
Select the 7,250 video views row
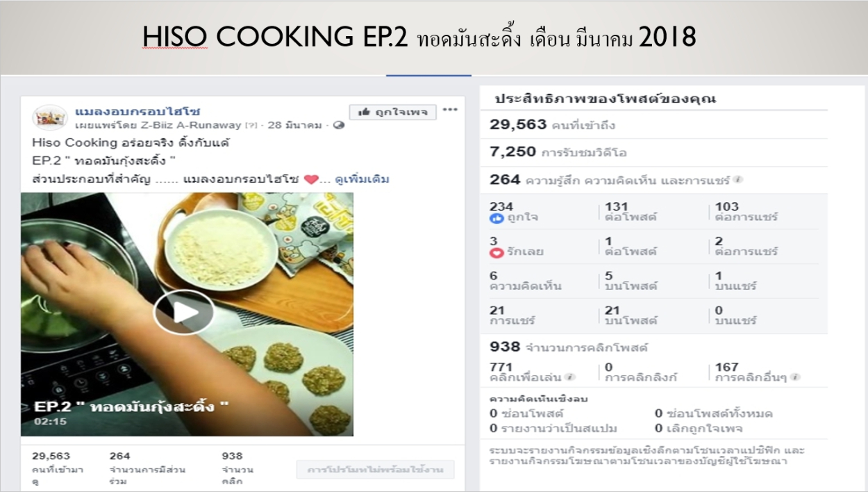click(653, 152)
